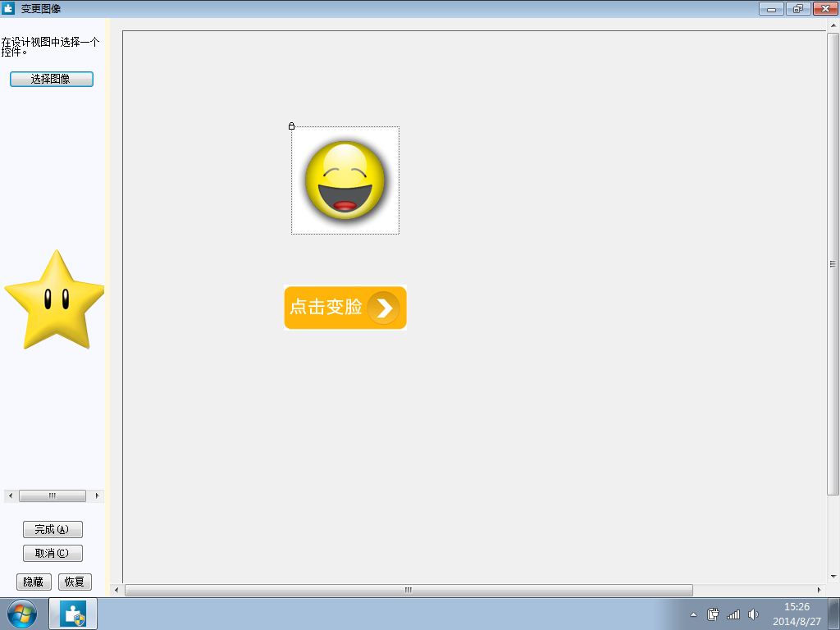Click the 恢复 button
This screenshot has height=630, width=840.
pyautogui.click(x=75, y=582)
